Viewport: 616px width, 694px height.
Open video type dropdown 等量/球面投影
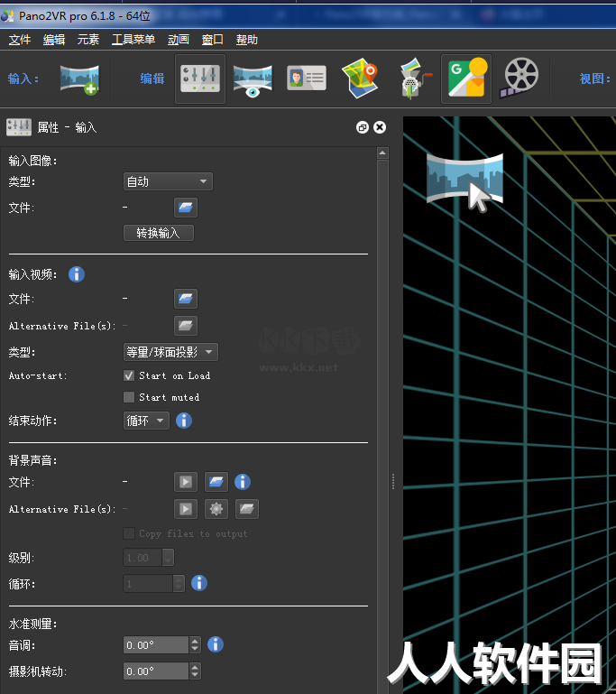[x=170, y=352]
